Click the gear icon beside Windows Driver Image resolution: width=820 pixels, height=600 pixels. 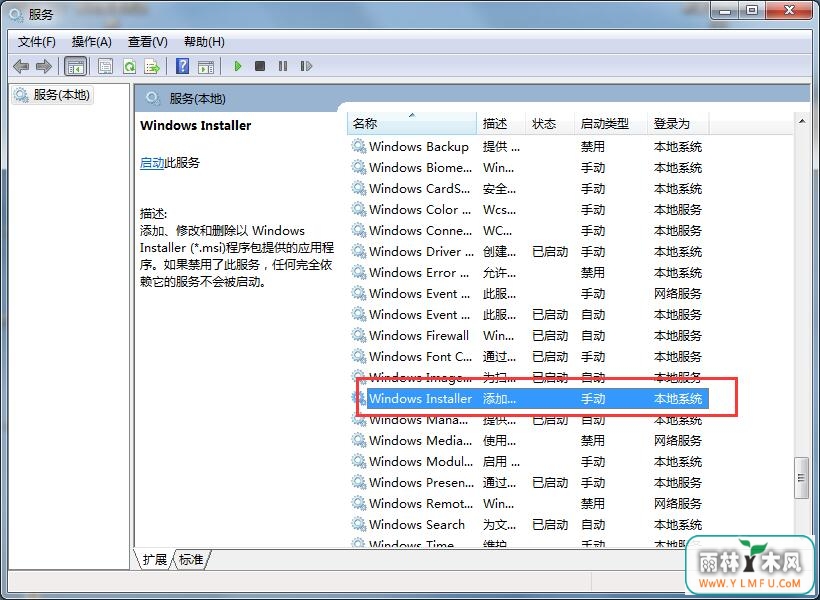[x=359, y=252]
